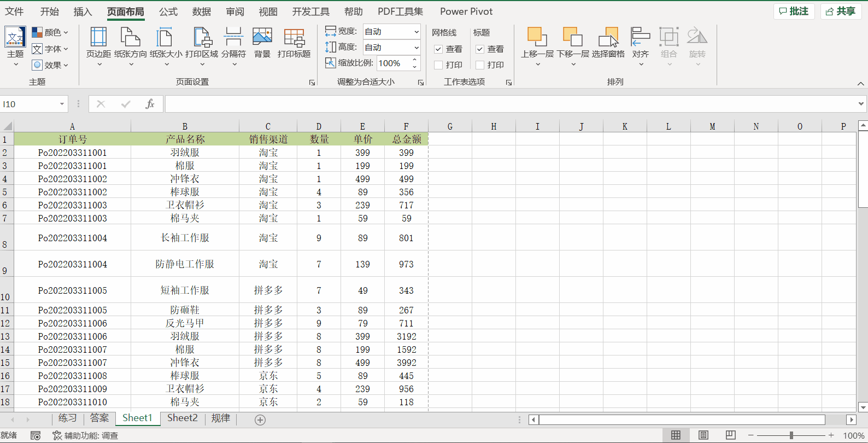
Task: Click the 共享 share button
Action: coord(841,11)
